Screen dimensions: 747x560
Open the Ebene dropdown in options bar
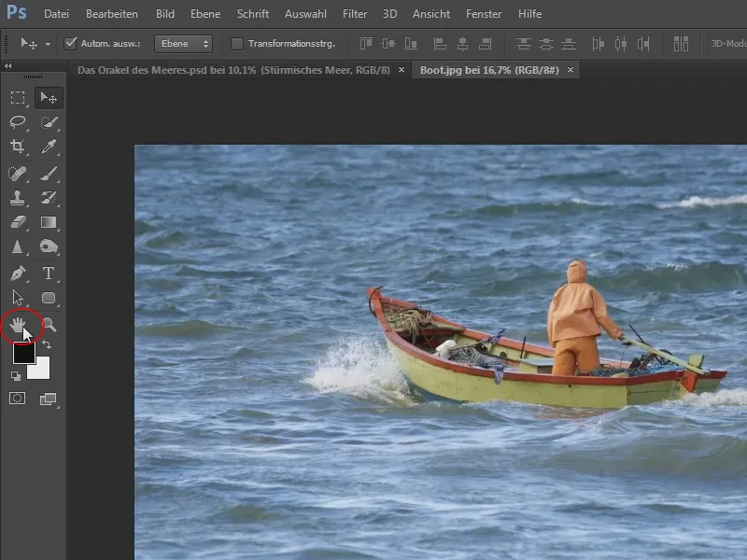point(183,44)
